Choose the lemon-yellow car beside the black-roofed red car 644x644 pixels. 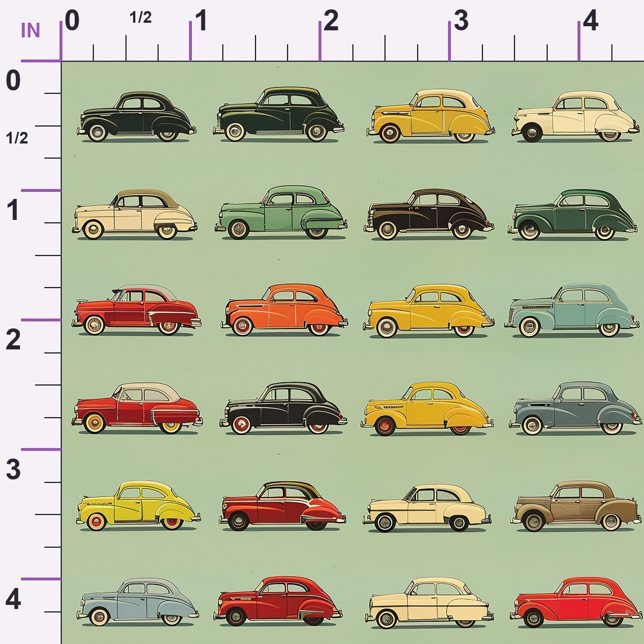pyautogui.click(x=138, y=506)
